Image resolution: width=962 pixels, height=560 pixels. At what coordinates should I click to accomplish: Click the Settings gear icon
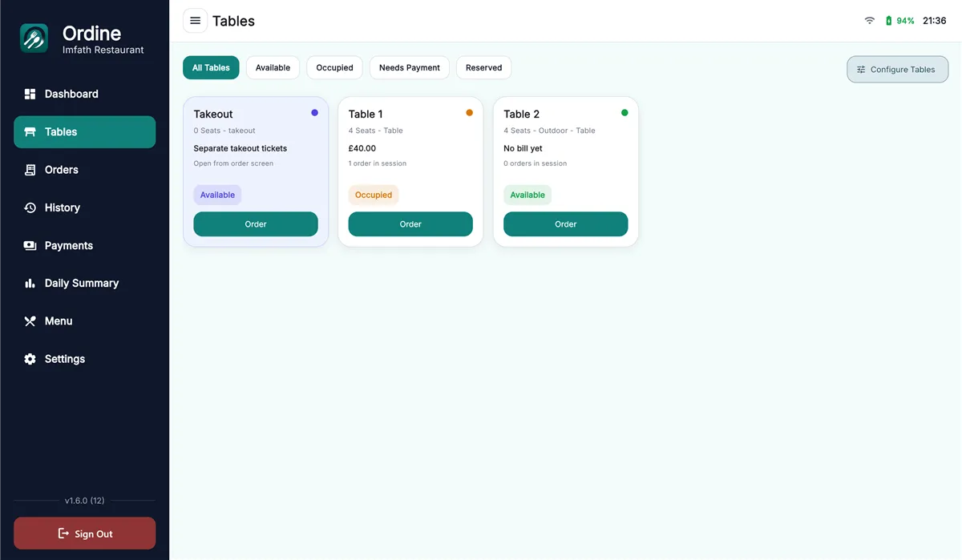coord(30,359)
